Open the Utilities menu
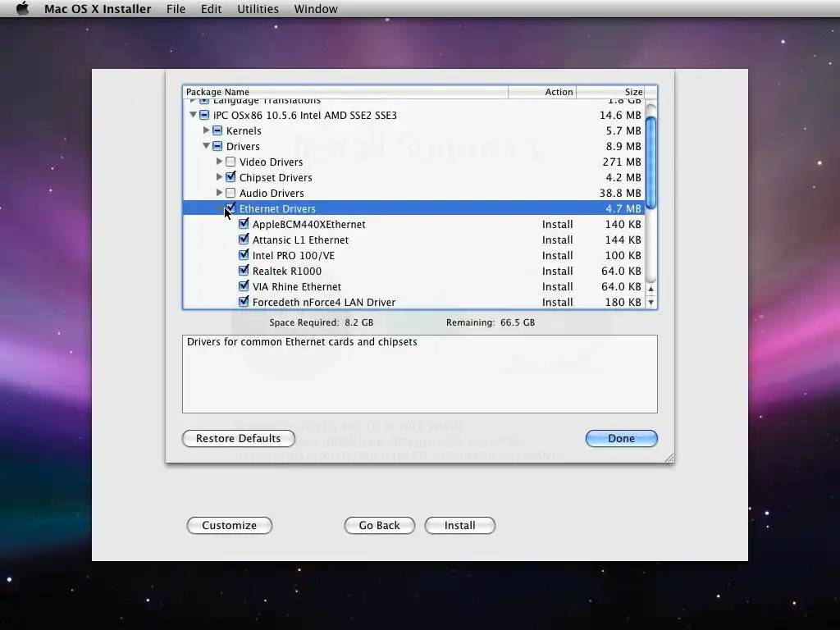This screenshot has height=630, width=840. click(258, 9)
